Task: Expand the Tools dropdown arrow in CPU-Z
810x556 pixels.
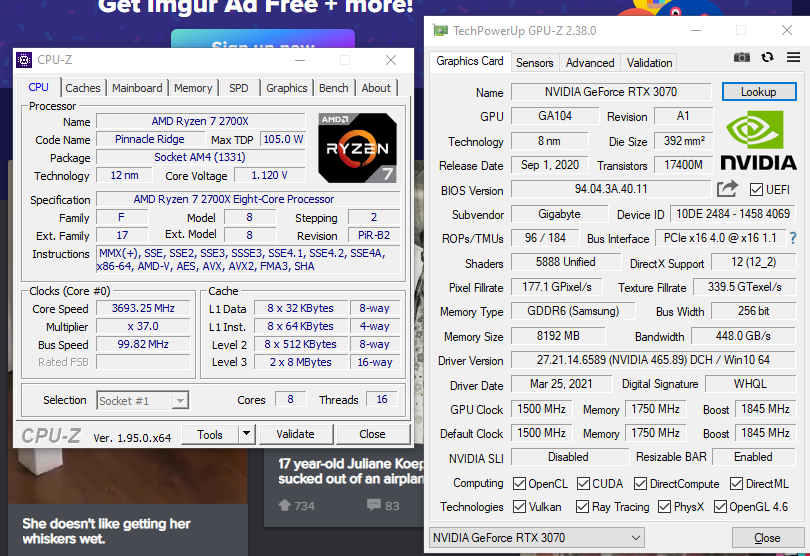Action: 247,434
